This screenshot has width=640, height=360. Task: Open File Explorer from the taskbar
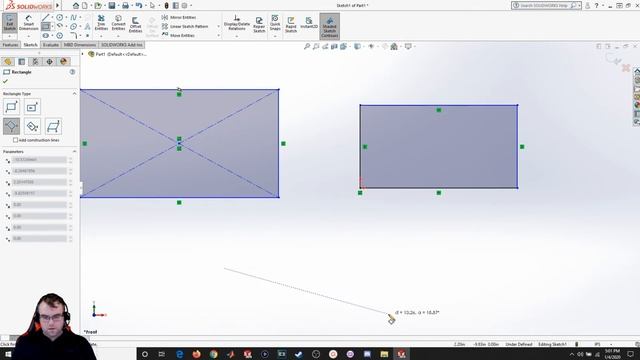pyautogui.click(x=384, y=354)
